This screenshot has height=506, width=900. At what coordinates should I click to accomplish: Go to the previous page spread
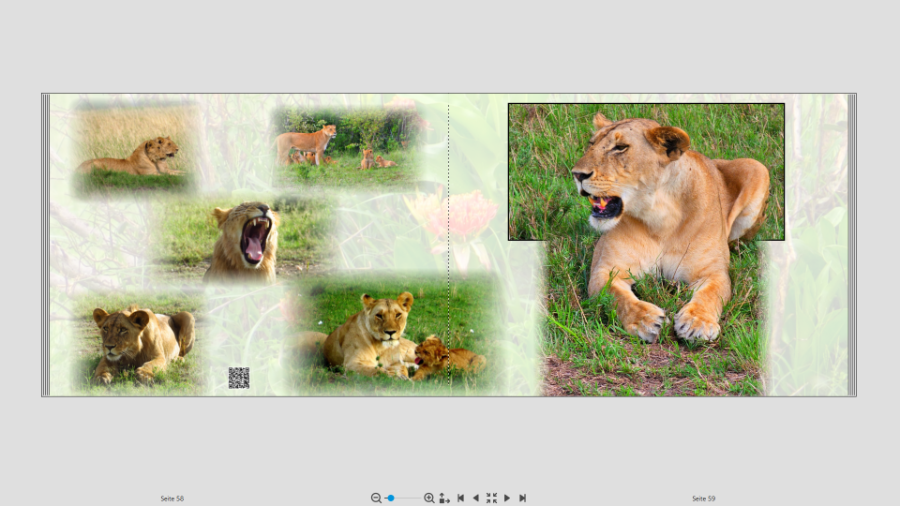[x=475, y=498]
